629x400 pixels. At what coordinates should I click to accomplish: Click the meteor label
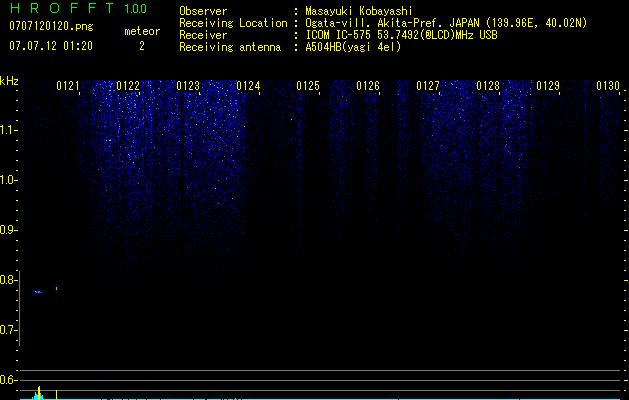pyautogui.click(x=142, y=31)
